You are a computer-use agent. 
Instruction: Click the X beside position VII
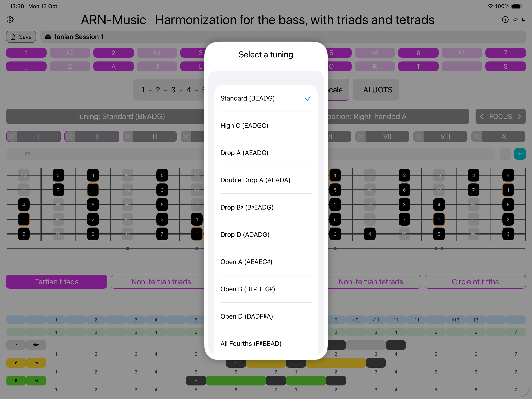(360, 137)
